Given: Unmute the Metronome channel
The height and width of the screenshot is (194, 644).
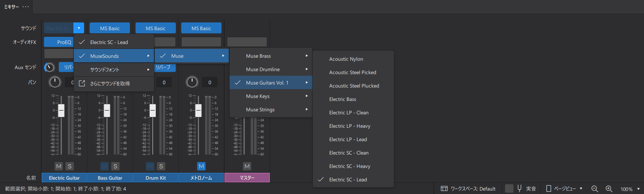Looking at the screenshot, I should 201,166.
